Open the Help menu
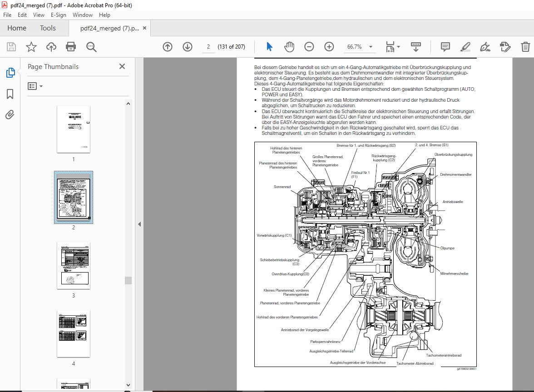 [104, 15]
